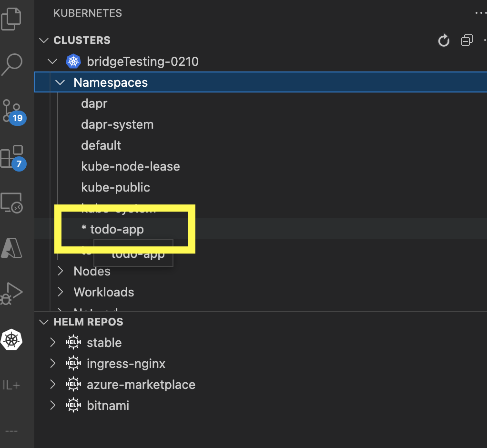
Task: Open the Extensions view with 7 notifications
Action: 12,157
